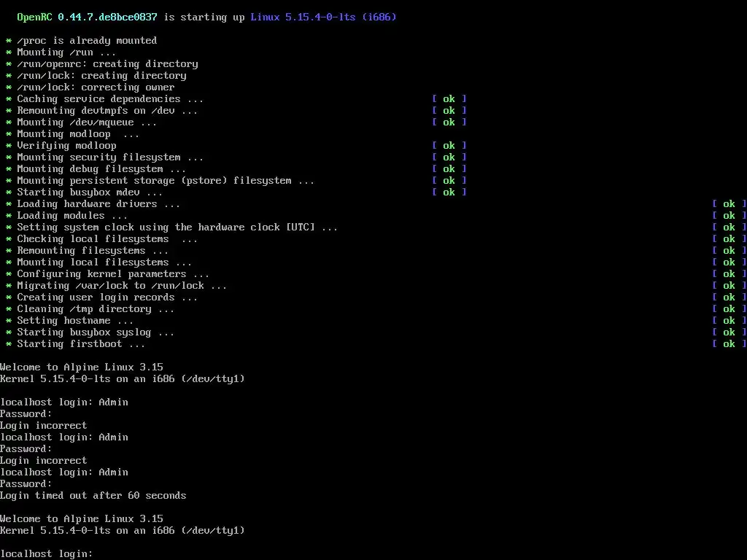Click the 'Linux 5.15.4-0-lts (i686)' text

pyautogui.click(x=323, y=17)
